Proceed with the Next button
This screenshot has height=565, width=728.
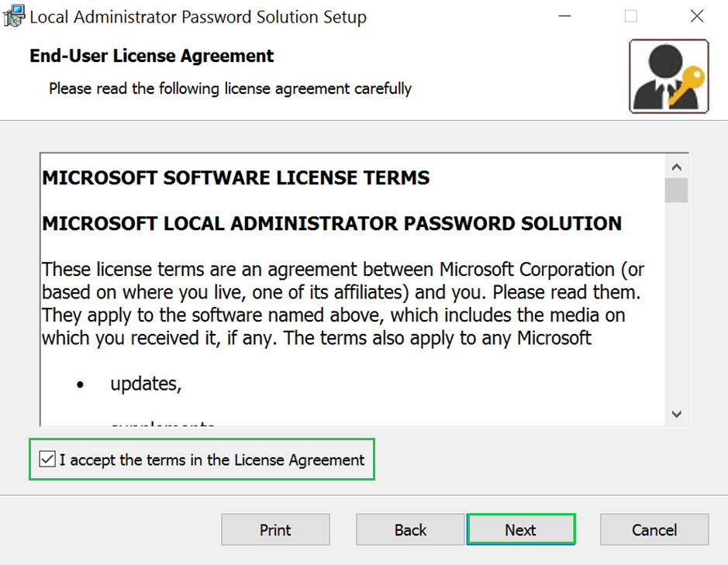(x=520, y=530)
